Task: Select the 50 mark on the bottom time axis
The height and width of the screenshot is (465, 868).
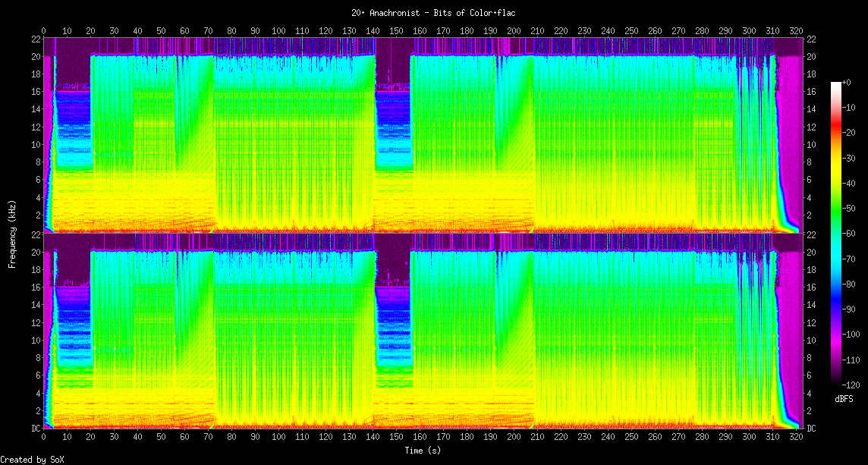Action: coord(162,438)
